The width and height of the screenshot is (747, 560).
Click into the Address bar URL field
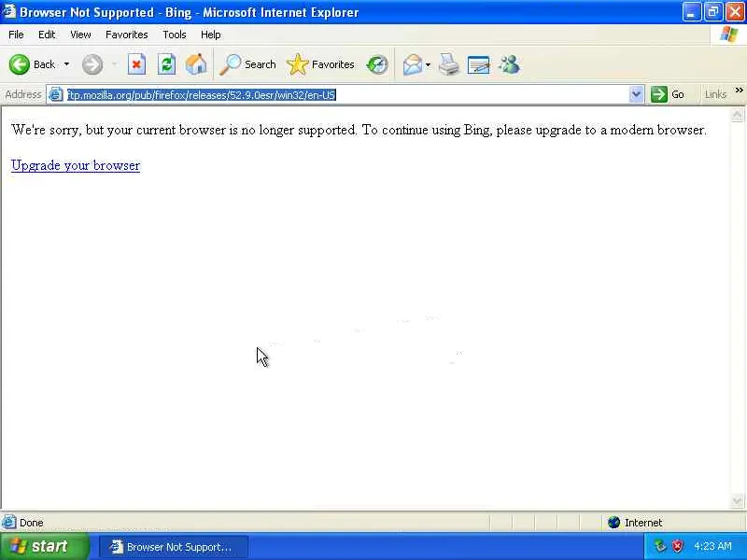tap(346, 95)
